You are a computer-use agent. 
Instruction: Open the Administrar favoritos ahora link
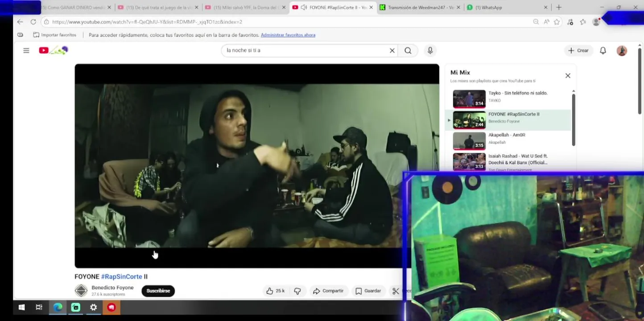click(288, 35)
